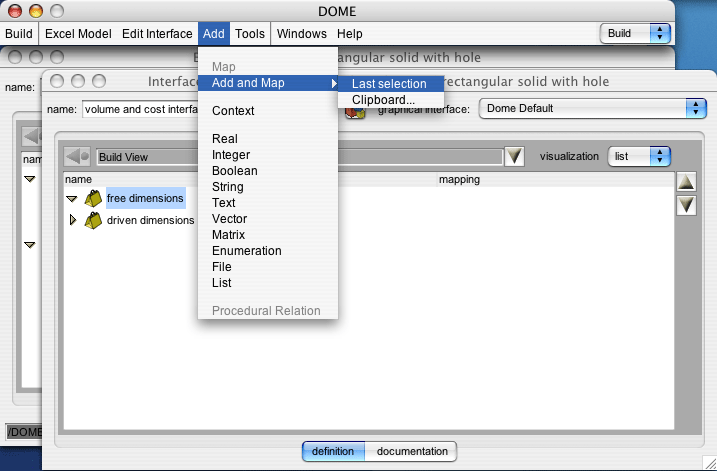
Task: Open the Dome Default graphical interface dropdown
Action: click(x=592, y=108)
